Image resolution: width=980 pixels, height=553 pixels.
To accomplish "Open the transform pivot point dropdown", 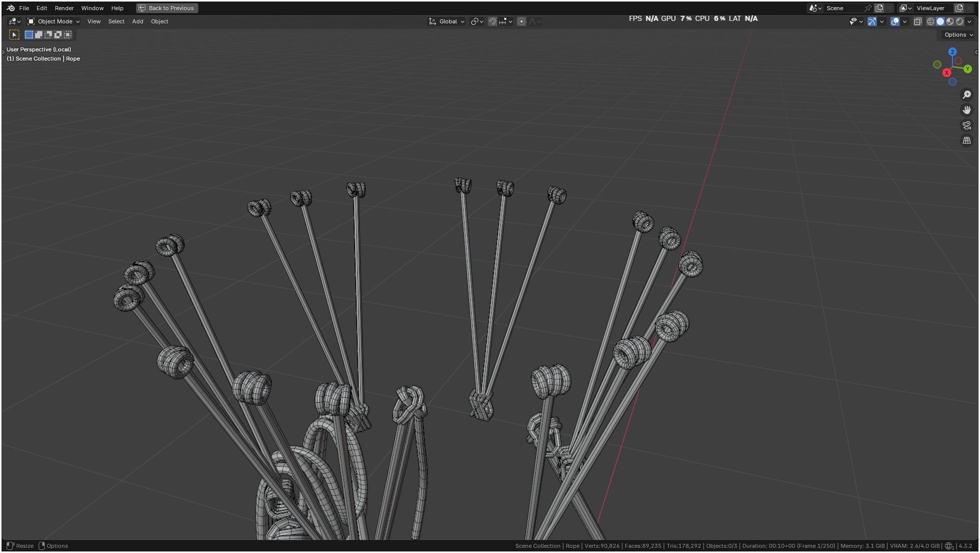I will tap(477, 21).
